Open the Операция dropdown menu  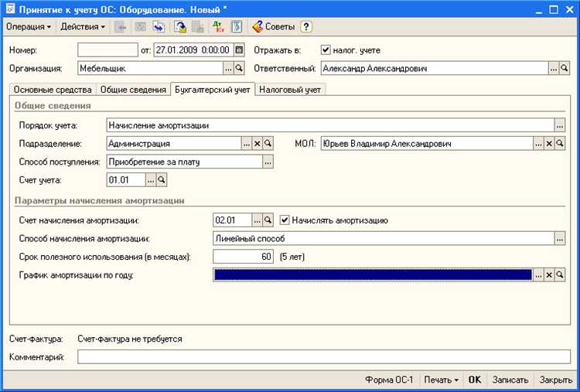coord(29,26)
